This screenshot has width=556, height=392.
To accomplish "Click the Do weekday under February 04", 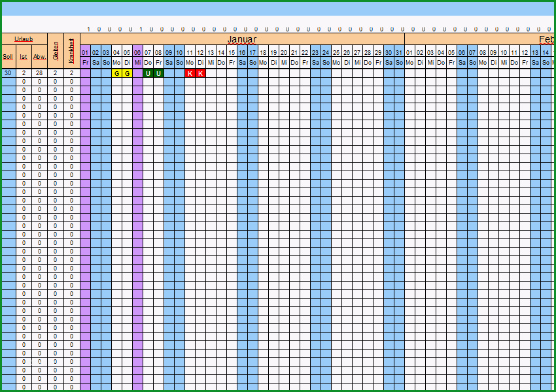I will [x=441, y=63].
